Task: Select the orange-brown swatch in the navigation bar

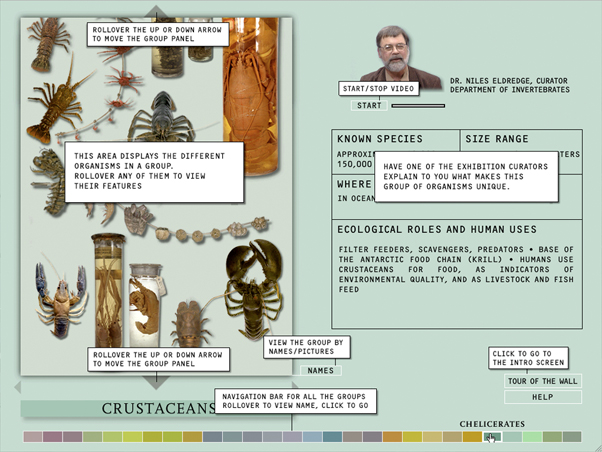Action: click(392, 437)
